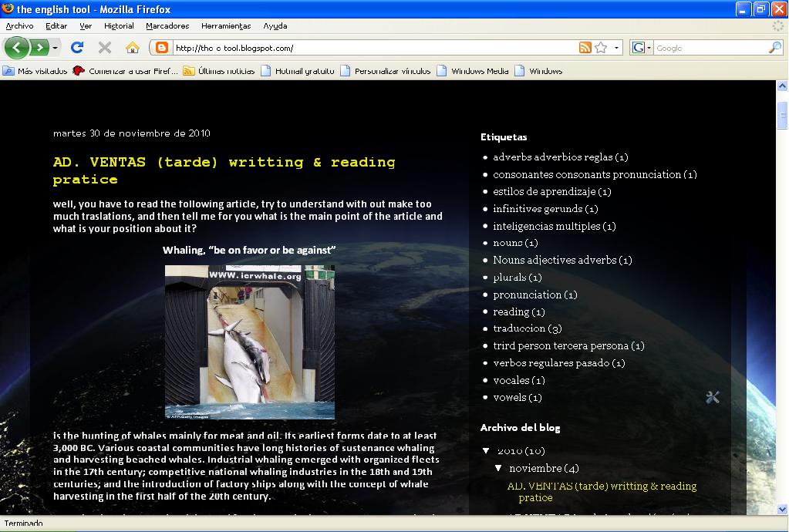Image resolution: width=789 pixels, height=532 pixels.
Task: Open the Personalizar vínculos bookmark
Action: pyautogui.click(x=386, y=71)
